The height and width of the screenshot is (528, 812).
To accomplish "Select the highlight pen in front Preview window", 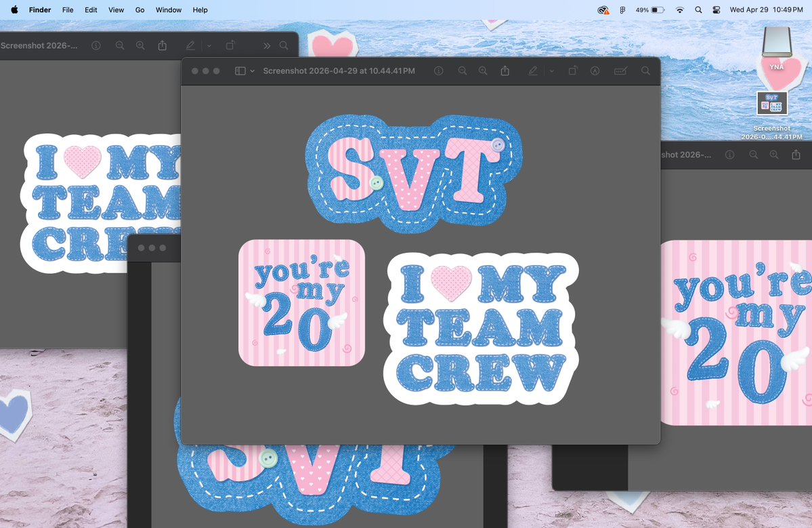I will (x=533, y=71).
